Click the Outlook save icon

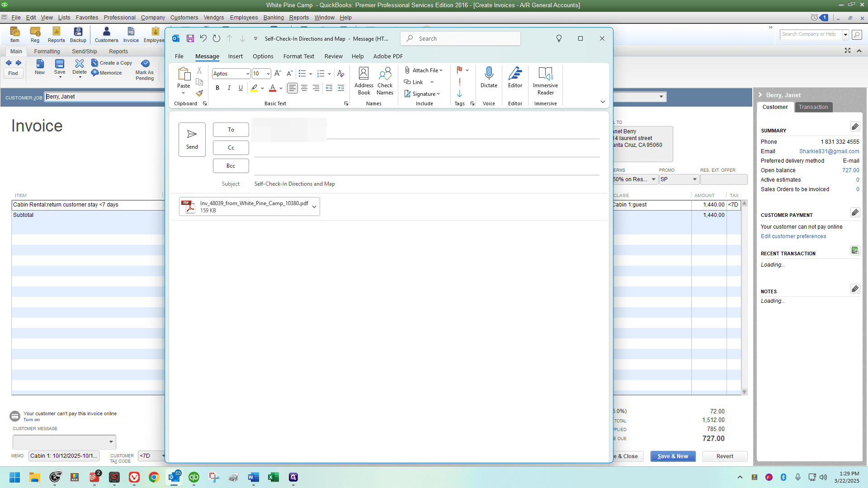coord(190,38)
